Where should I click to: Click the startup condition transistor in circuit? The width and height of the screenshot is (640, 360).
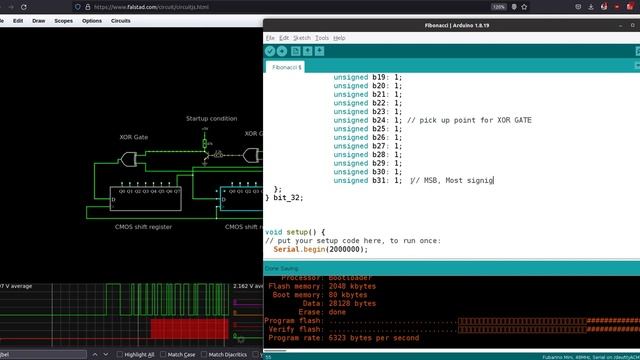[207, 156]
